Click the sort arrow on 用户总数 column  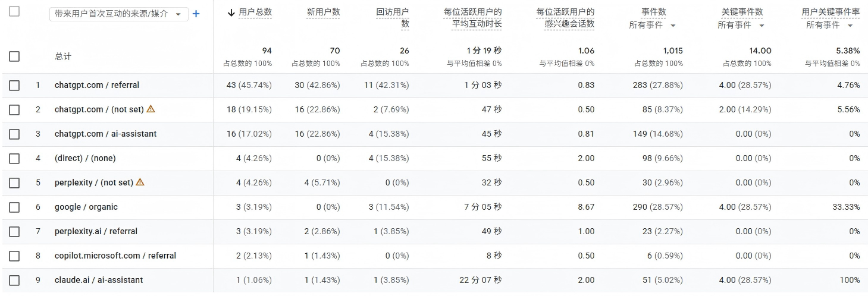tap(231, 12)
